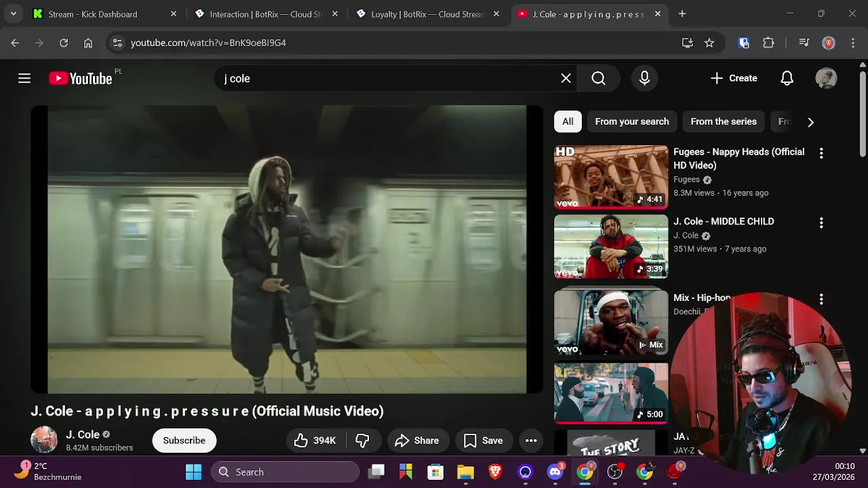The image size is (868, 488).
Task: Open media controls in Chrome toolbar
Action: point(804,43)
